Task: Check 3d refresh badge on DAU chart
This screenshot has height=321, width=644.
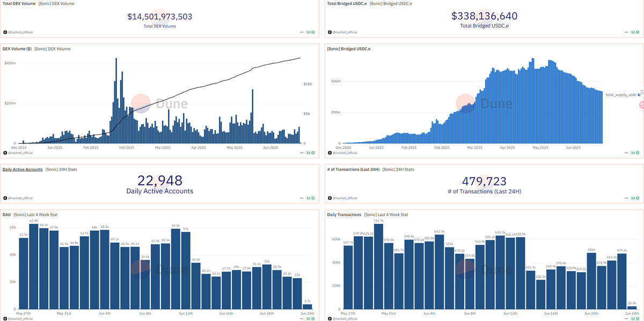Action: tap(311, 318)
